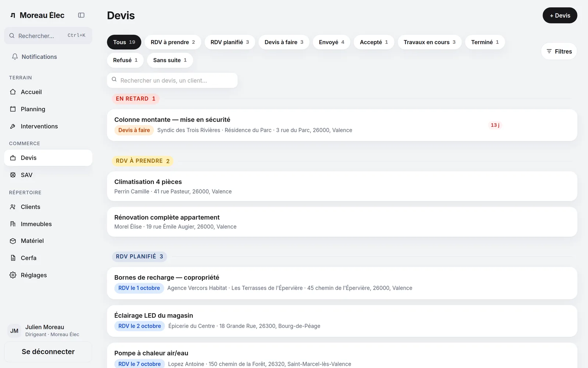
Task: Click the SAV lifebuoy icon
Action: click(13, 175)
